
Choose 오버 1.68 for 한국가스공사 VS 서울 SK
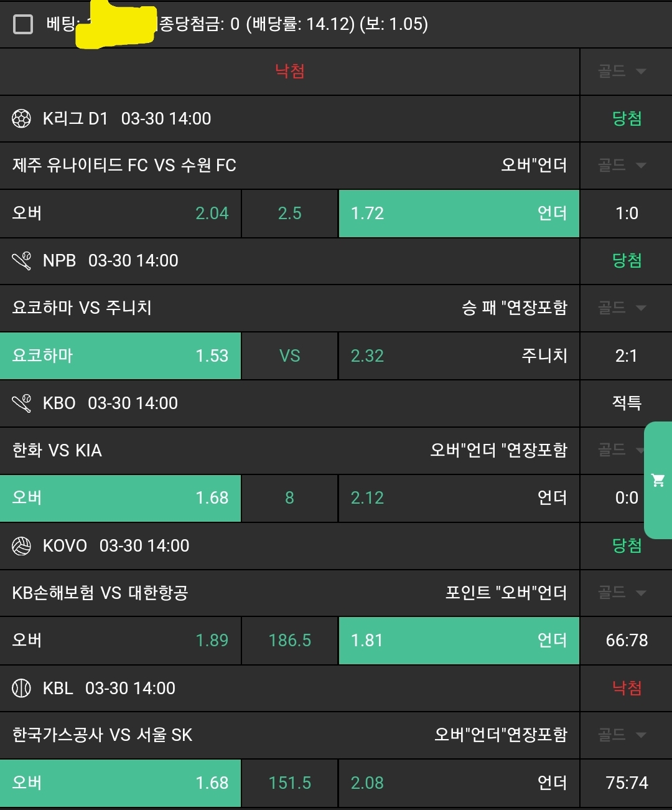(120, 783)
